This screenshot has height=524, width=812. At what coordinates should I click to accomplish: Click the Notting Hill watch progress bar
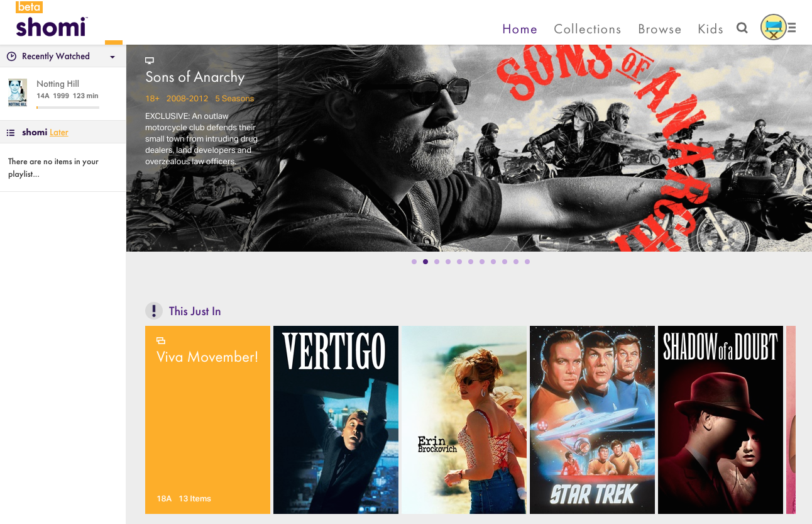68,108
